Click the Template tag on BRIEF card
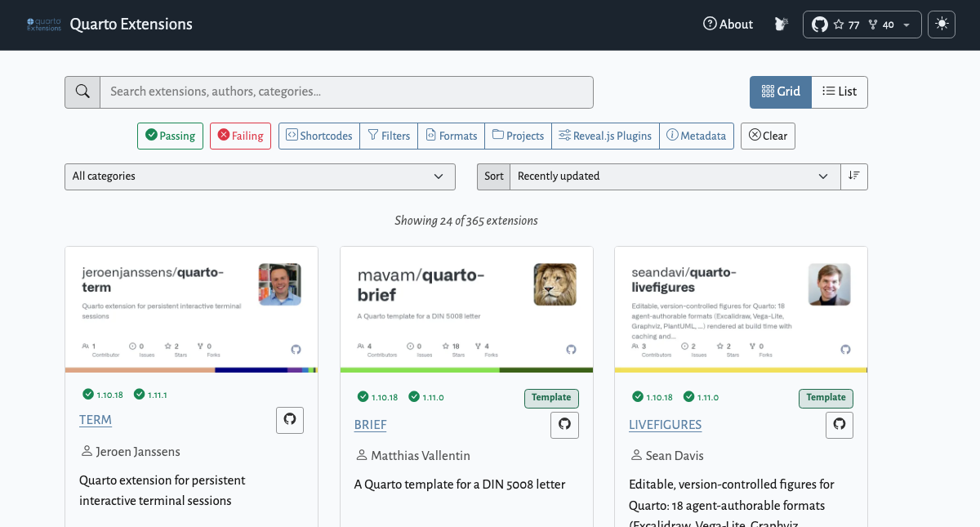 click(551, 398)
